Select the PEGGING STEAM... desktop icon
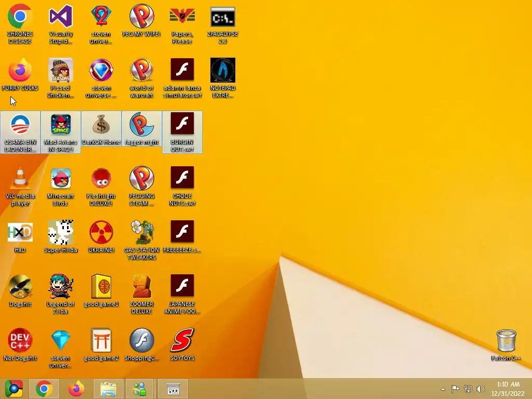Image resolution: width=532 pixels, height=399 pixels. (141, 187)
